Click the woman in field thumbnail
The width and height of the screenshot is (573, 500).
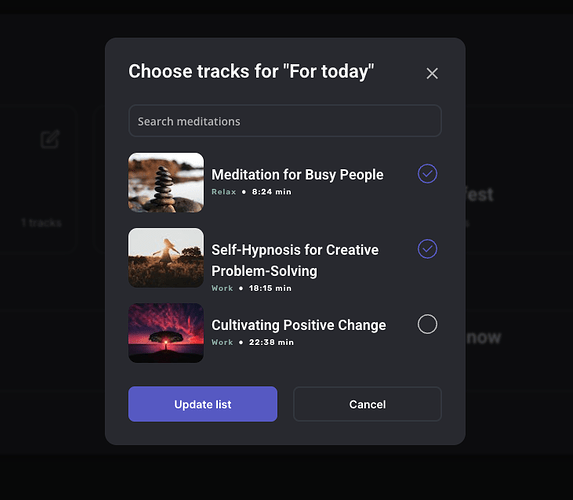click(166, 258)
